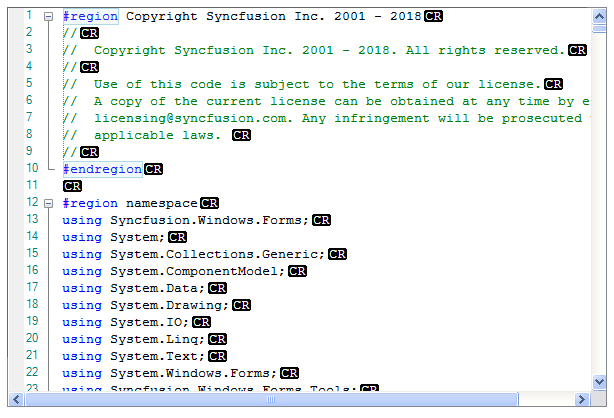Click "System.Collections.Generic" text
Image resolution: width=614 pixels, height=418 pixels.
[214, 254]
